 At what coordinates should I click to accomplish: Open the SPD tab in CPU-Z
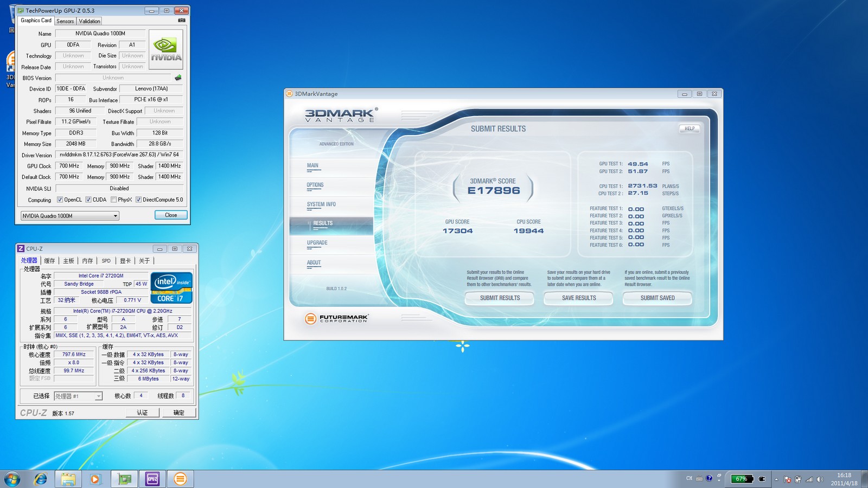(106, 261)
